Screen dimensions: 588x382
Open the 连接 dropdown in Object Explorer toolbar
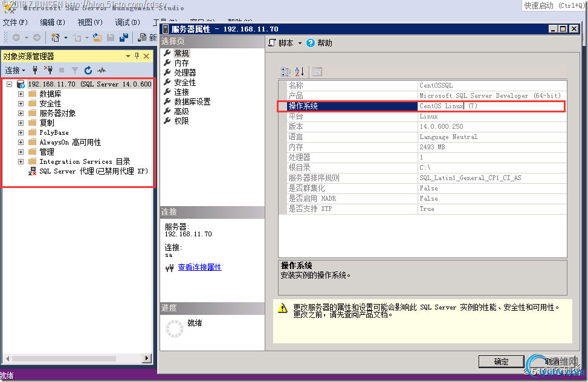[15, 70]
